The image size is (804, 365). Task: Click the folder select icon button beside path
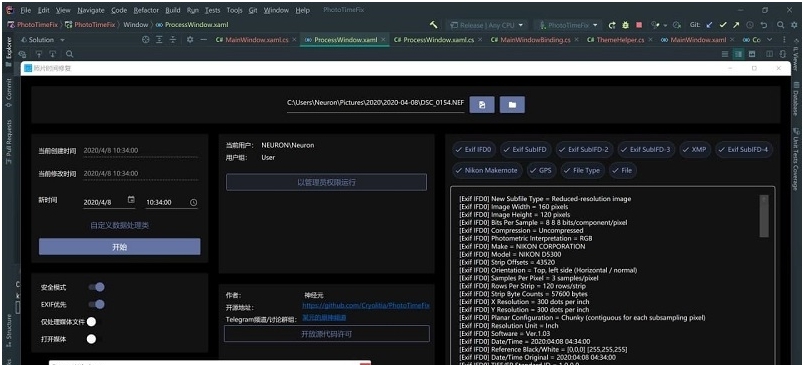pyautogui.click(x=512, y=105)
